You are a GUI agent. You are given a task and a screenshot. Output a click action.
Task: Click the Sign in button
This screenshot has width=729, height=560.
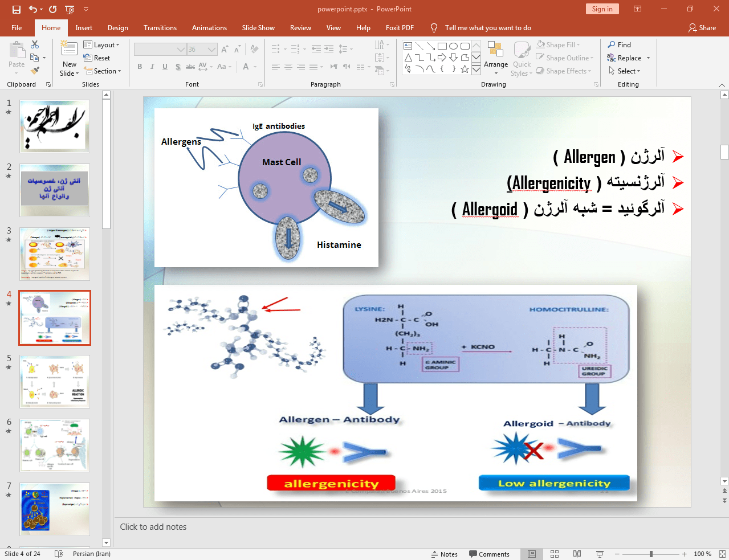click(602, 9)
